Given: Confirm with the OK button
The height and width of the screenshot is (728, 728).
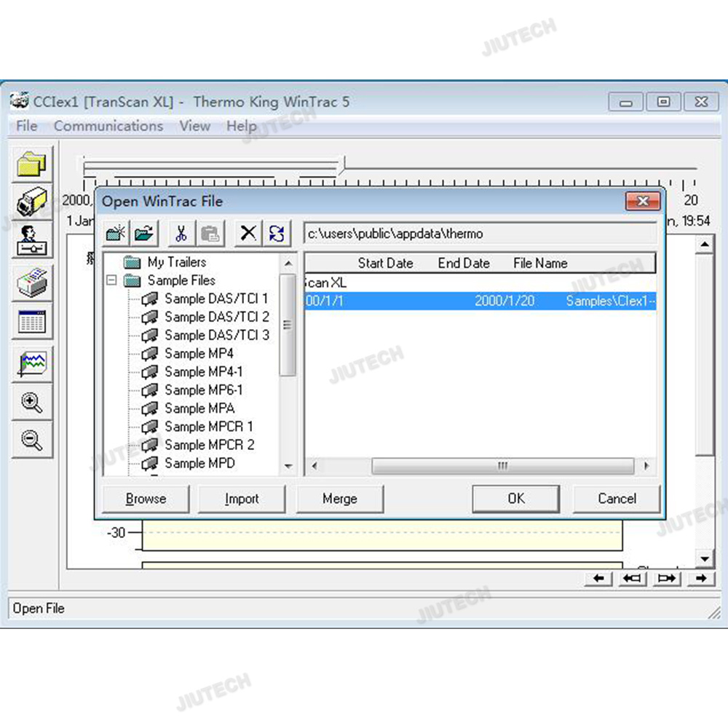Looking at the screenshot, I should click(516, 499).
